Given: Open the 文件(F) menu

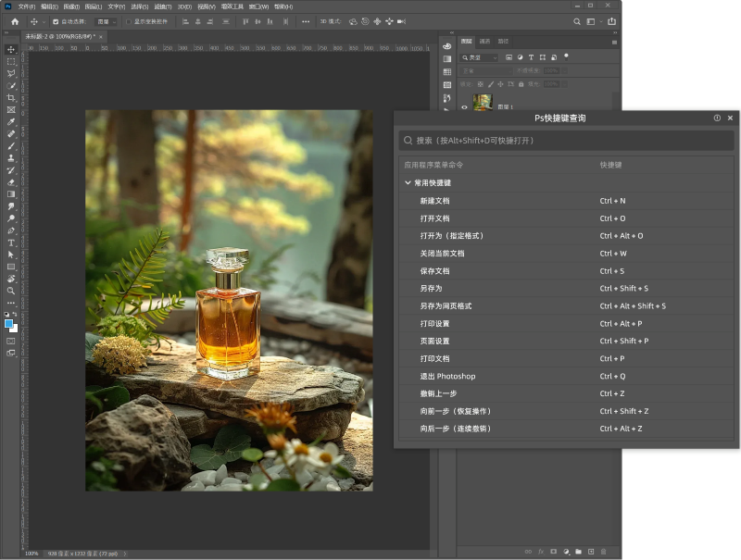Looking at the screenshot, I should point(27,6).
